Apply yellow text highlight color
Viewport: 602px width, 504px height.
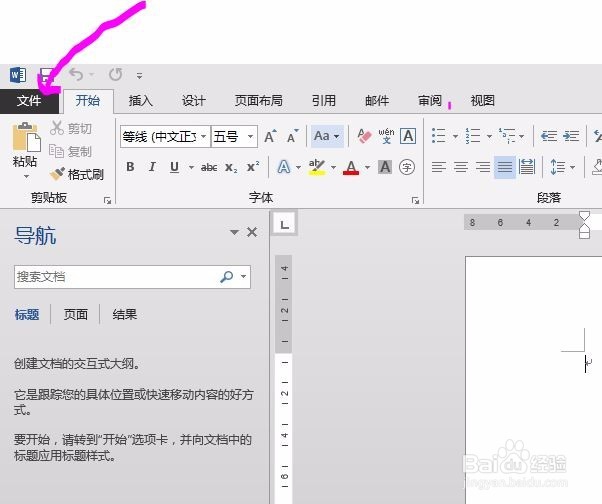tap(317, 167)
